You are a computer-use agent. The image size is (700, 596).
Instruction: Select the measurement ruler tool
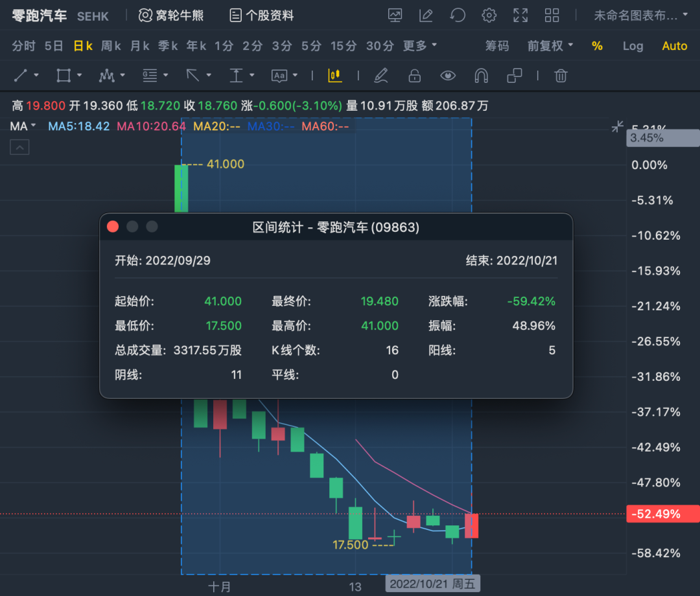(x=236, y=76)
